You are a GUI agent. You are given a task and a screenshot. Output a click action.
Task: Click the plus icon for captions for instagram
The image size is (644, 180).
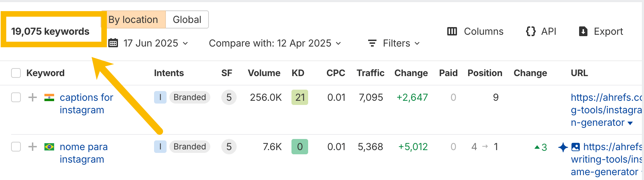pos(33,97)
